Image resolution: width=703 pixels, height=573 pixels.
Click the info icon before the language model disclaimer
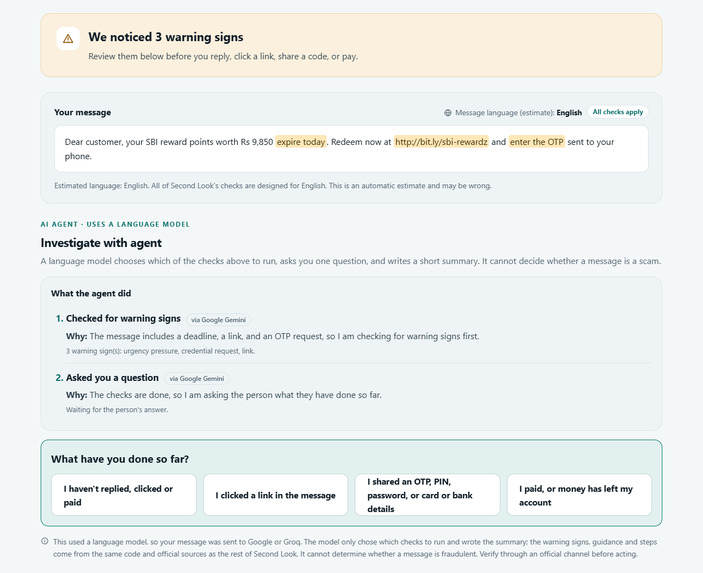click(x=45, y=541)
